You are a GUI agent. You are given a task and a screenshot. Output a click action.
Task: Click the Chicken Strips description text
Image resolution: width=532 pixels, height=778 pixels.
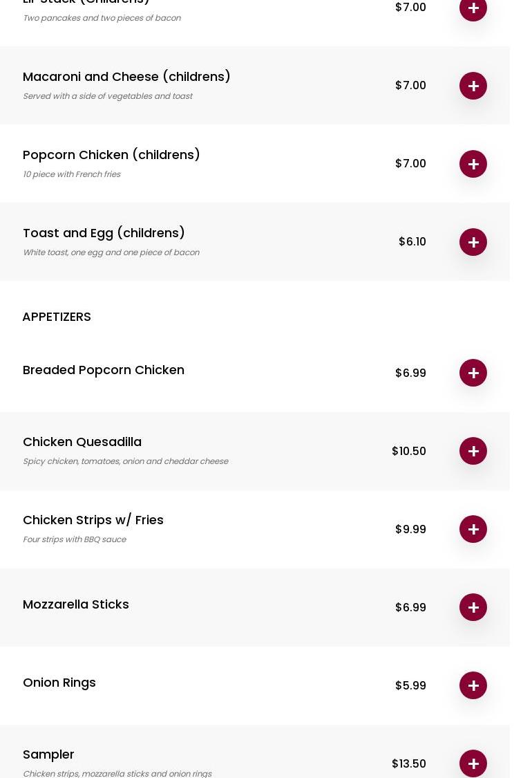(75, 539)
